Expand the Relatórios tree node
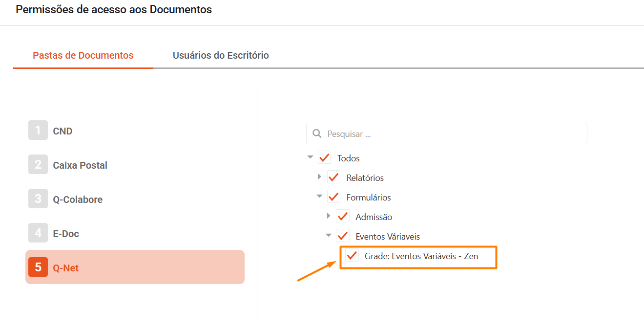Viewport: 644px width, 332px height. pyautogui.click(x=319, y=177)
